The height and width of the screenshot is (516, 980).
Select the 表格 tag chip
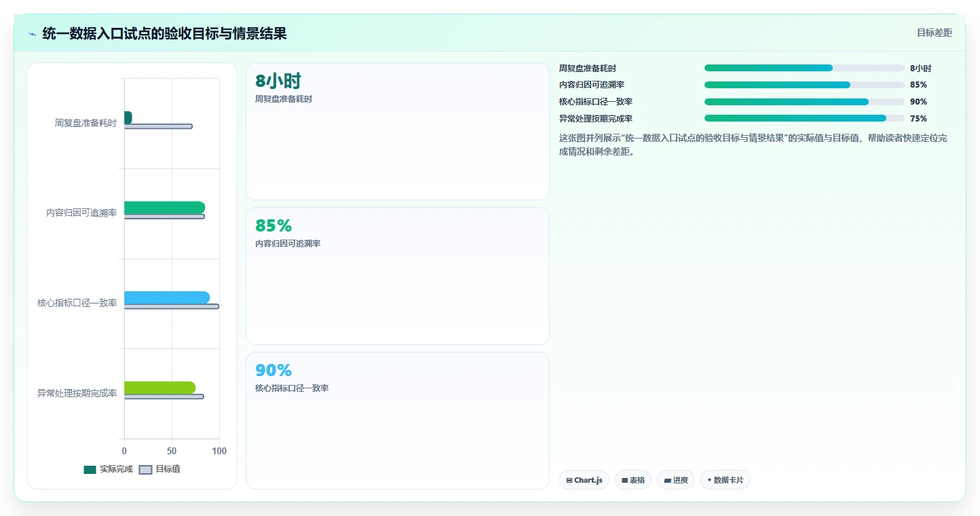(x=633, y=480)
